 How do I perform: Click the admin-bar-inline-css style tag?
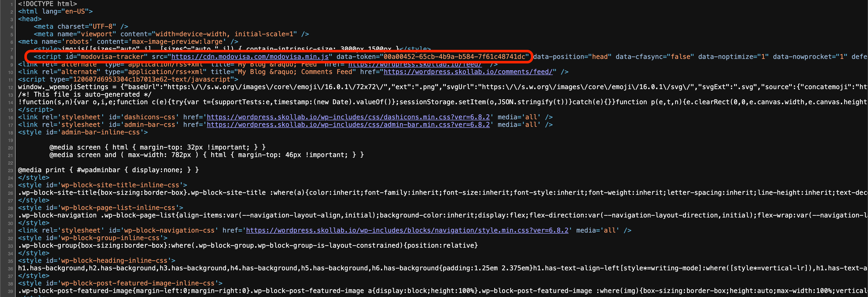(x=83, y=132)
